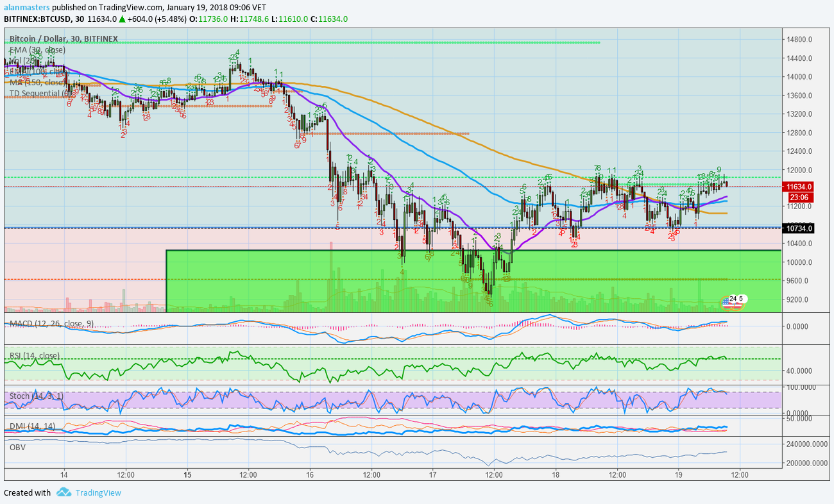Click 12000.0 on the price axis

pos(799,170)
